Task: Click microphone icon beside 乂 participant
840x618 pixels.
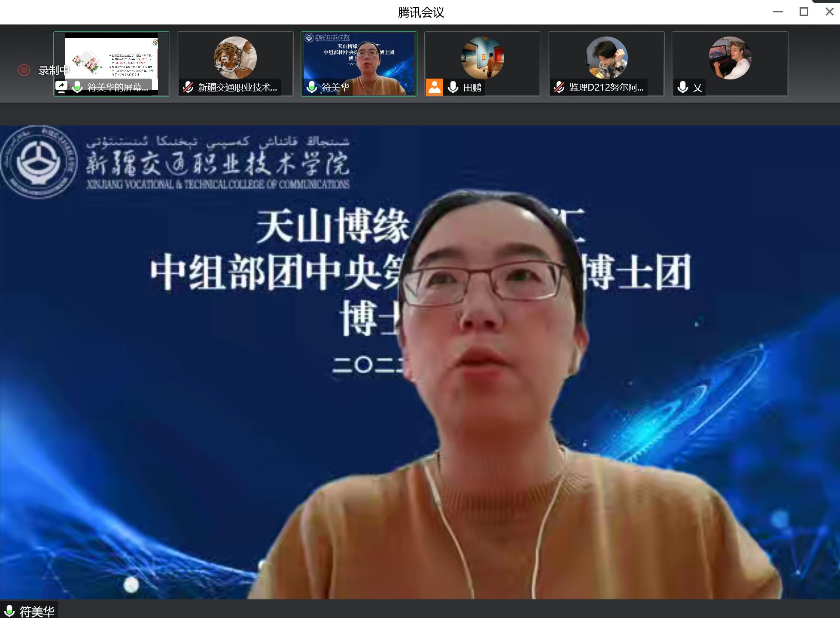Action: 682,88
